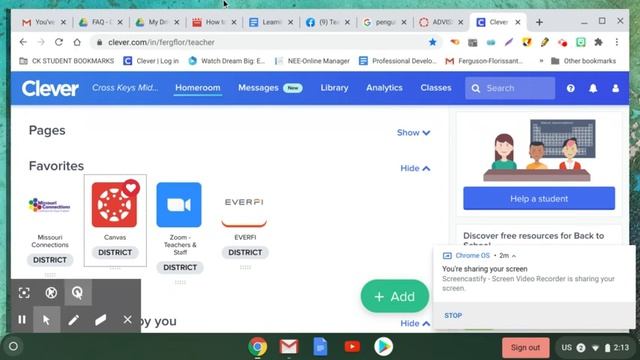Open Google Docs from the shelf
Viewport: 640px width, 360px height.
coord(320,347)
